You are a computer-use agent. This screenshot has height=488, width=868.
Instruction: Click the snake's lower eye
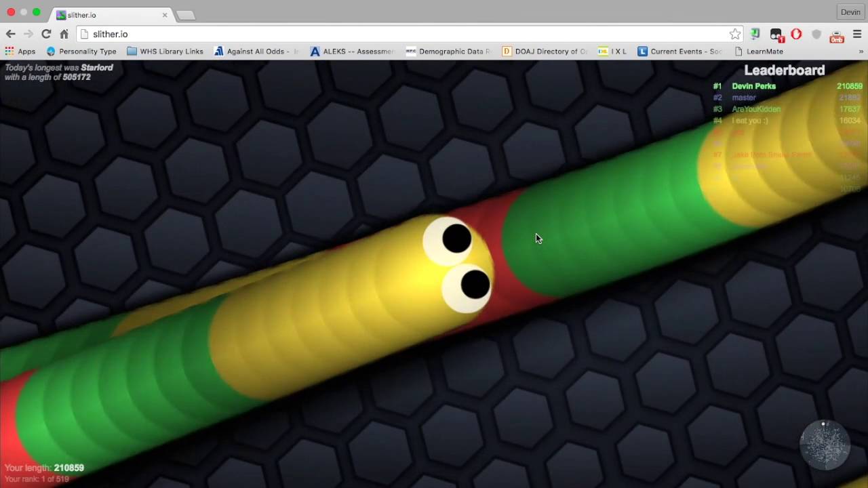pyautogui.click(x=467, y=287)
